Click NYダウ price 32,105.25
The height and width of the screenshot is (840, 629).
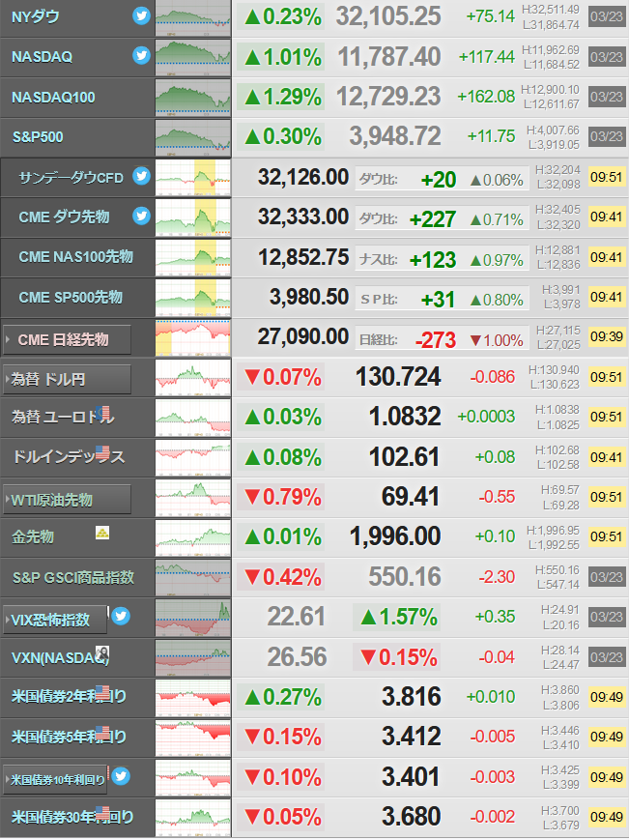tap(388, 16)
